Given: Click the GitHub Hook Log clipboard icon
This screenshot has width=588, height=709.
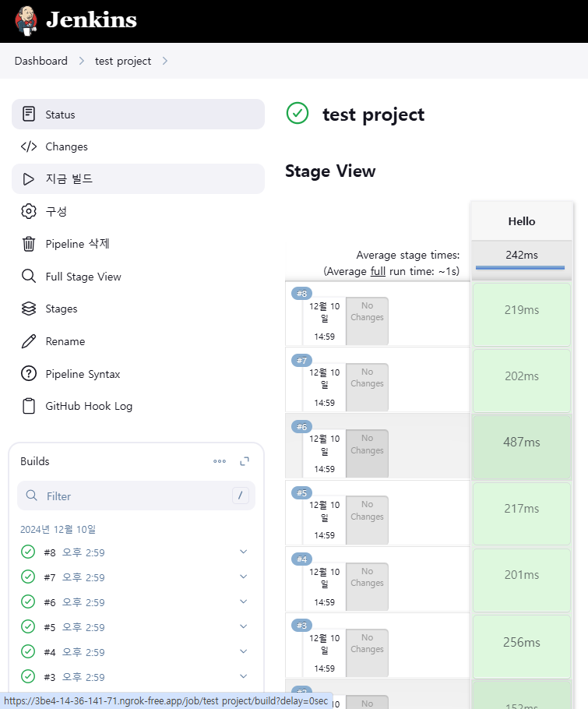Looking at the screenshot, I should coord(29,406).
